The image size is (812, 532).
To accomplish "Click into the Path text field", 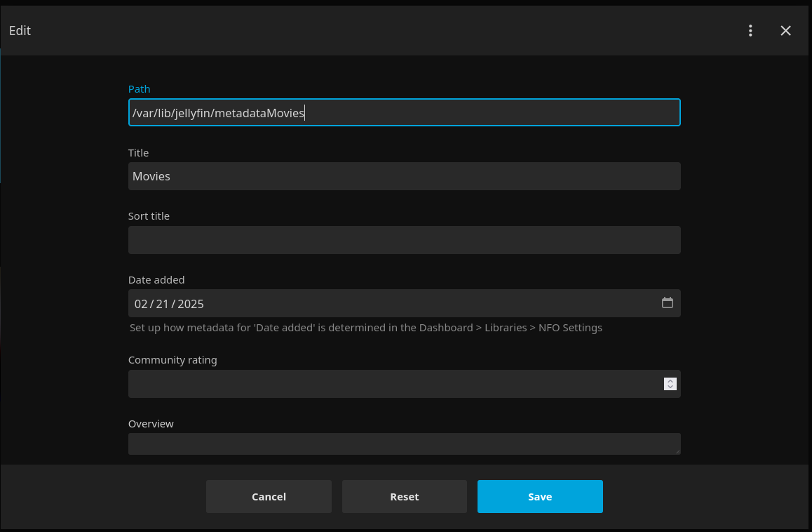I will (404, 113).
